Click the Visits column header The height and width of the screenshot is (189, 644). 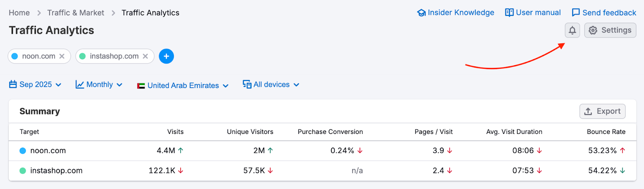(x=175, y=132)
